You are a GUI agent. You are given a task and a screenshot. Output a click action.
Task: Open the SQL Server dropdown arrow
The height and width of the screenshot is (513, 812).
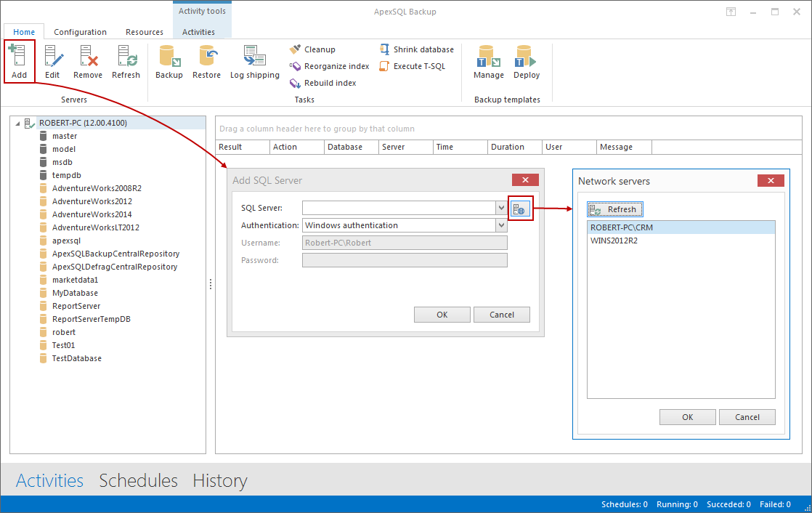point(501,208)
